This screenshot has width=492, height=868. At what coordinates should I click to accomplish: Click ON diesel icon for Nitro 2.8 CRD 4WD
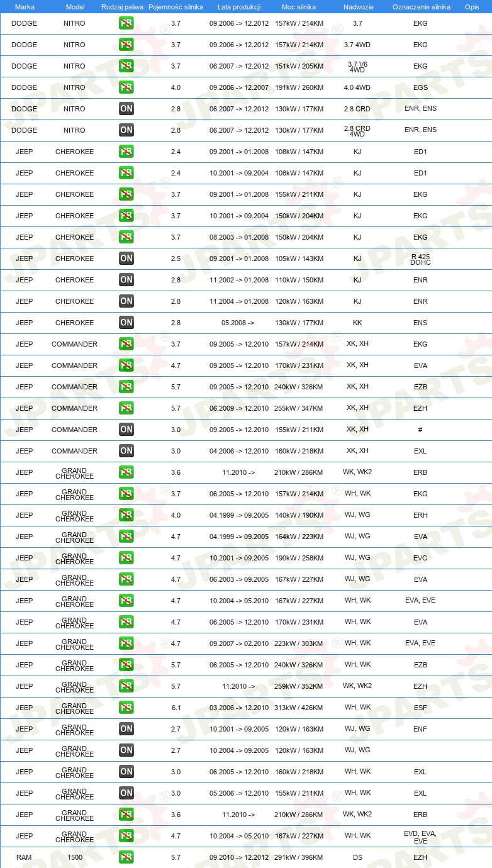(x=126, y=130)
